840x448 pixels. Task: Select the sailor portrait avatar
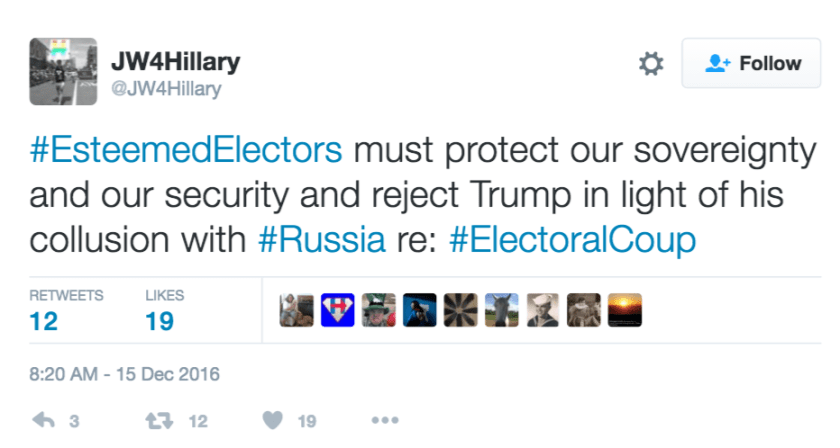543,310
